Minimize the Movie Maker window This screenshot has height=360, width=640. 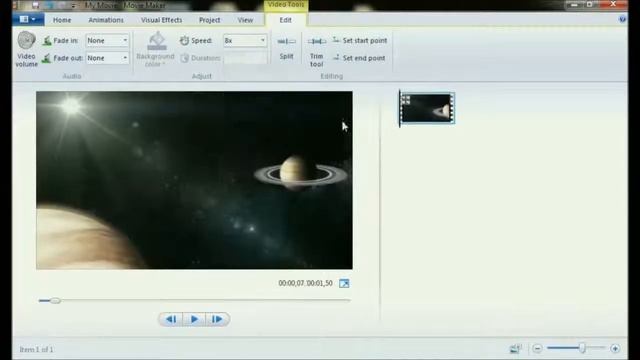tap(574, 5)
